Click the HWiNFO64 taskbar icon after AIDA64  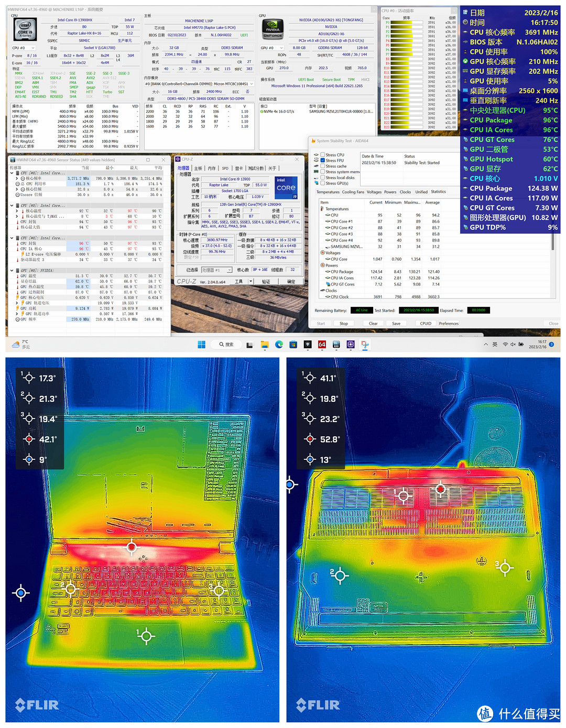click(336, 344)
